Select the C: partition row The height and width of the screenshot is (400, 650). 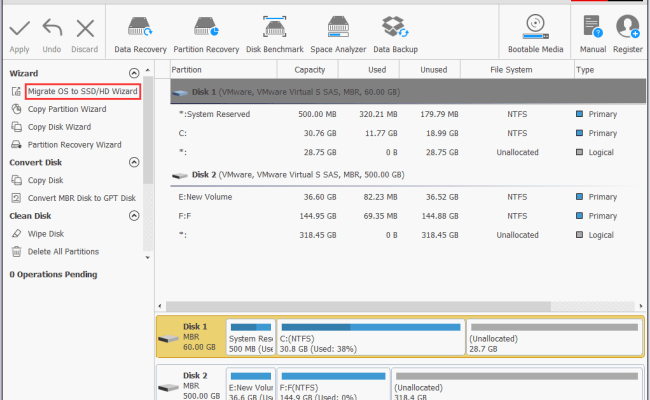[x=408, y=133]
